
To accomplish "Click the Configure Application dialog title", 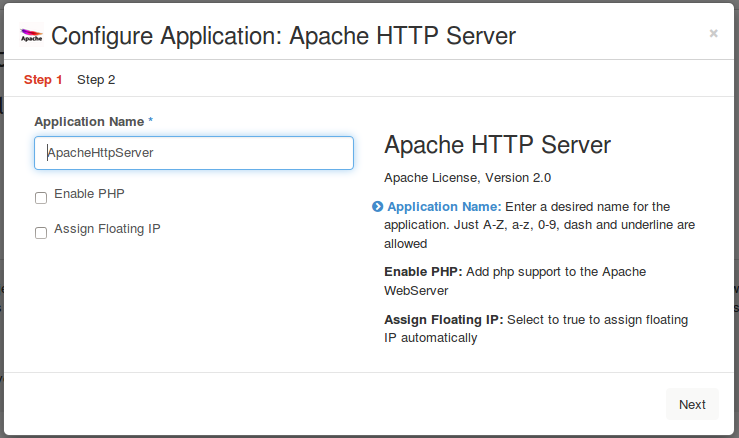I will [283, 37].
